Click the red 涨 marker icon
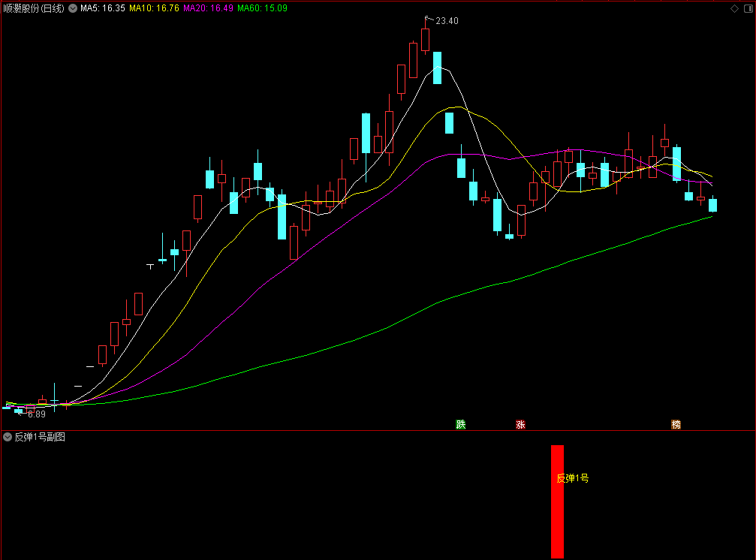Image resolution: width=756 pixels, height=560 pixels. (x=521, y=424)
